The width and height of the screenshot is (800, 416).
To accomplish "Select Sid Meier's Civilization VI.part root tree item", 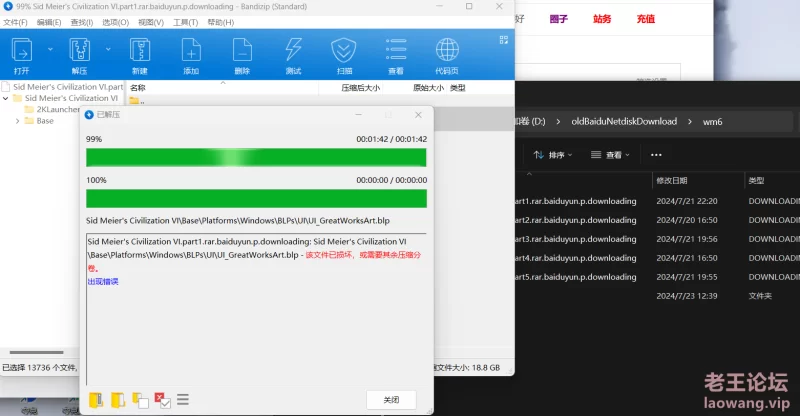I will tap(68, 87).
